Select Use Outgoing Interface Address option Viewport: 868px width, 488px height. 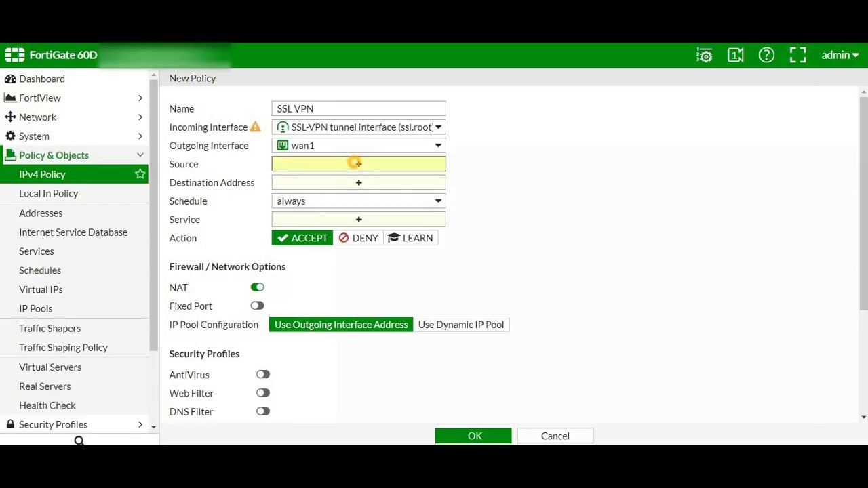coord(341,325)
